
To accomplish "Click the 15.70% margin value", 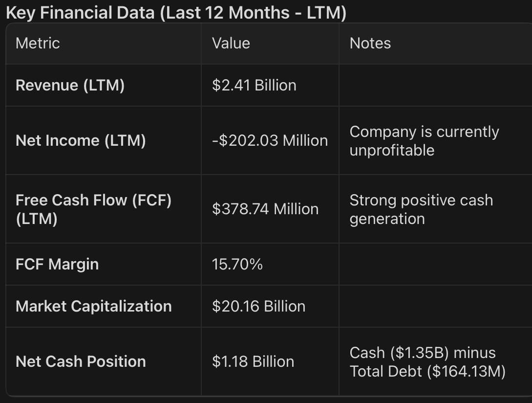I will (x=237, y=264).
